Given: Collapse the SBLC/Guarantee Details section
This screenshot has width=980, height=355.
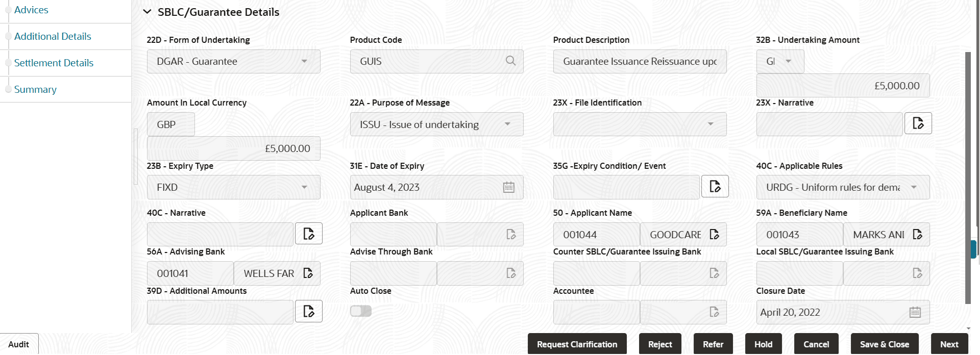Looking at the screenshot, I should click(x=148, y=12).
